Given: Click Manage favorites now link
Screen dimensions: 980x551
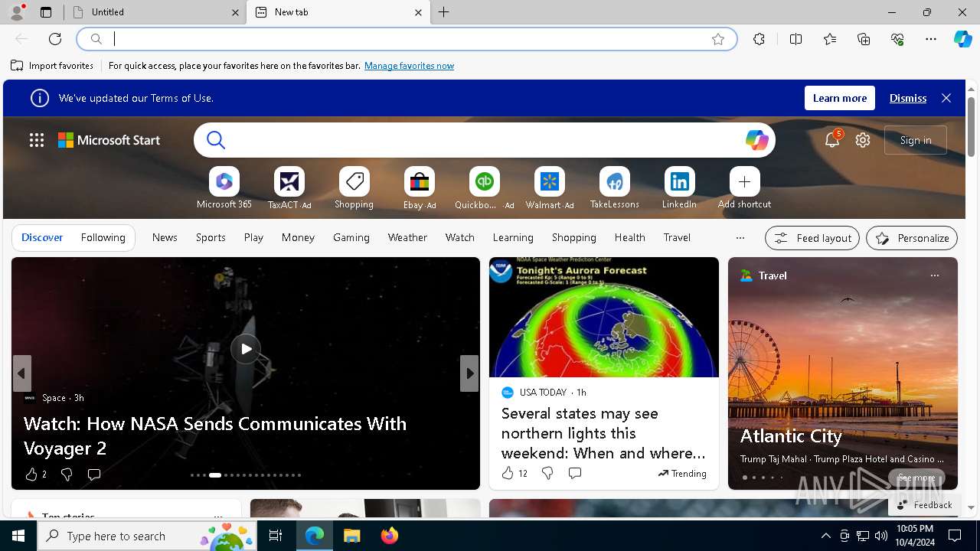Looking at the screenshot, I should pos(409,66).
